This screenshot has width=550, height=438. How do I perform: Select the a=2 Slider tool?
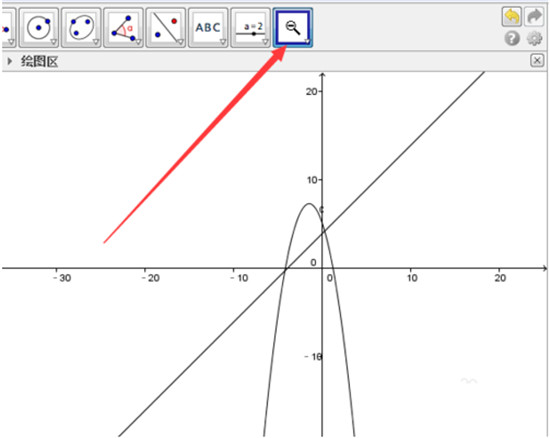click(250, 27)
